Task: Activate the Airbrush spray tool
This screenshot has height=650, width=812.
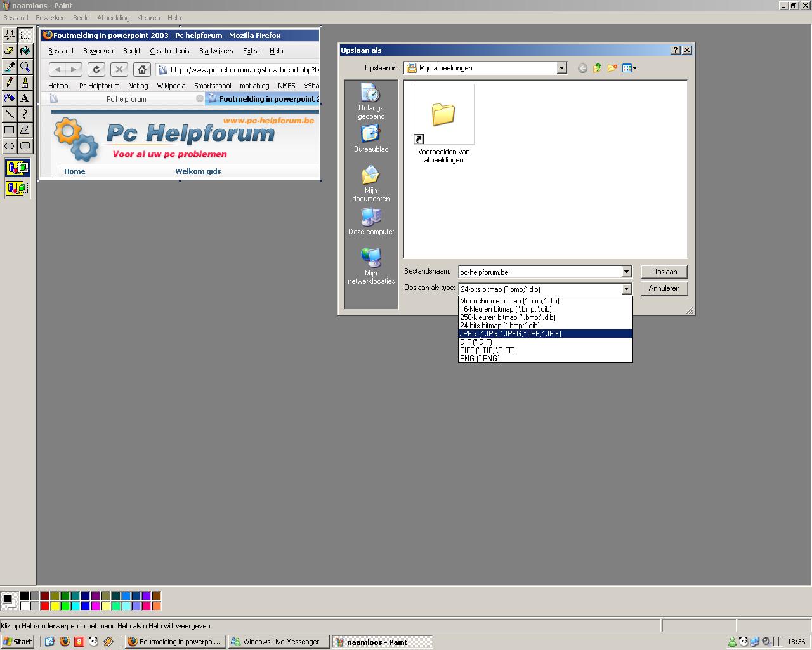Action: coord(10,98)
